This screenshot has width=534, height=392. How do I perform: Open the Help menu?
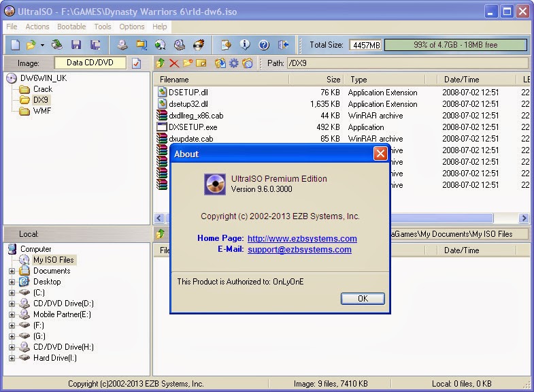click(159, 27)
